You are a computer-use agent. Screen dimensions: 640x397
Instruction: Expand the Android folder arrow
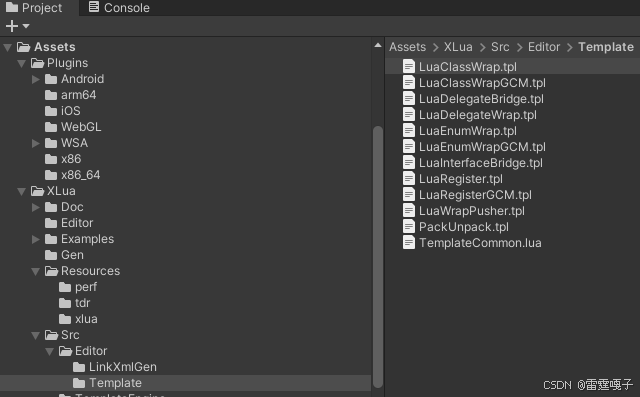point(36,79)
